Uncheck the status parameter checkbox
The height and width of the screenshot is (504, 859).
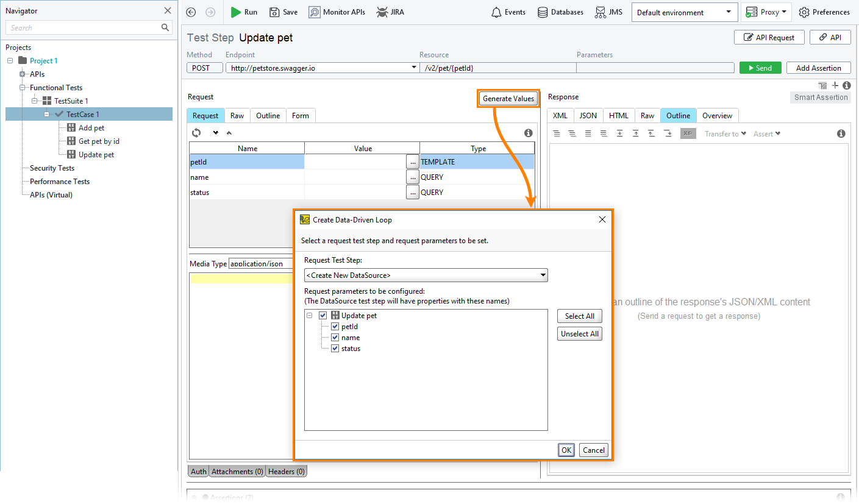coord(335,349)
